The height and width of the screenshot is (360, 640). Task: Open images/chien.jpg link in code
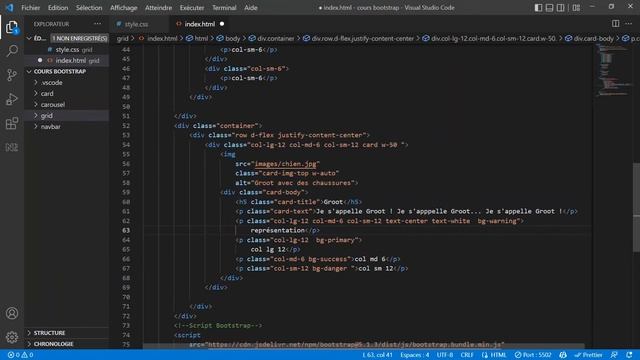point(285,164)
